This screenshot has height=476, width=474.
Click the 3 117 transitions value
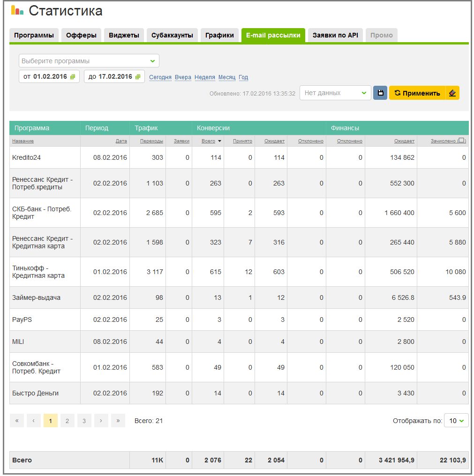155,272
